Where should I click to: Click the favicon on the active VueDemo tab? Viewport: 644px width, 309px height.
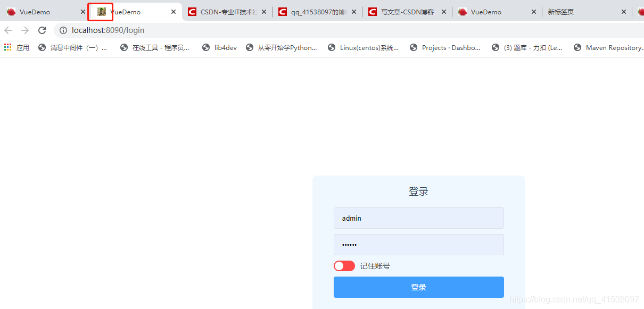click(101, 12)
